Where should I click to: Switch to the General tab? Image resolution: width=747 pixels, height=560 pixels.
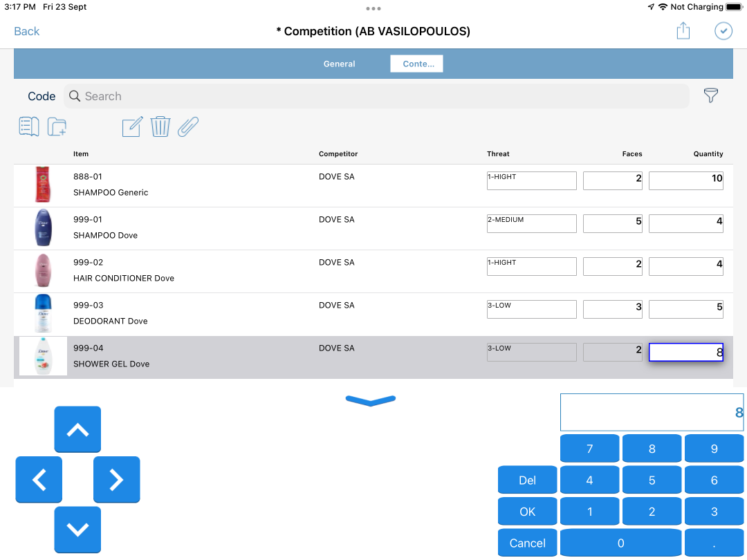pos(339,64)
